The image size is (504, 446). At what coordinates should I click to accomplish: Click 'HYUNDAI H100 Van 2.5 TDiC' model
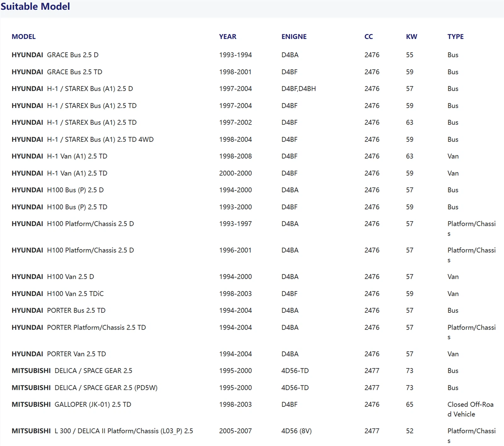58,294
